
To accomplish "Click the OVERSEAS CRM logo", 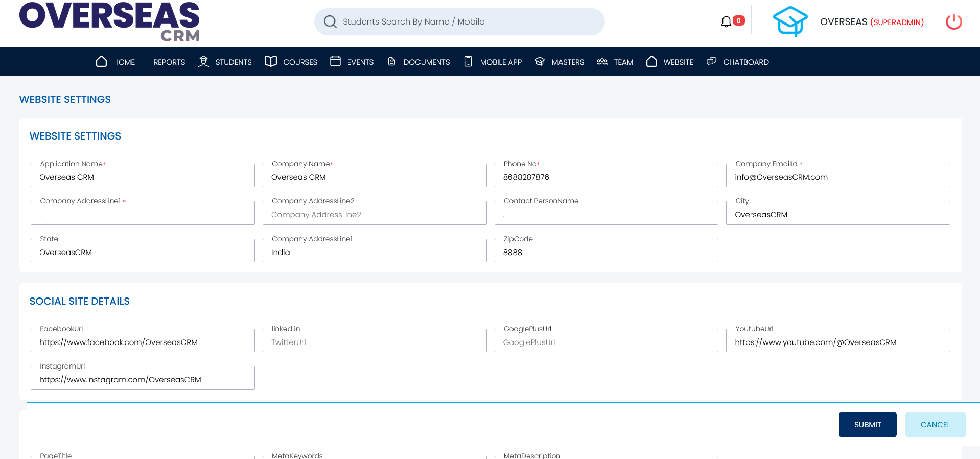I will pyautogui.click(x=109, y=21).
